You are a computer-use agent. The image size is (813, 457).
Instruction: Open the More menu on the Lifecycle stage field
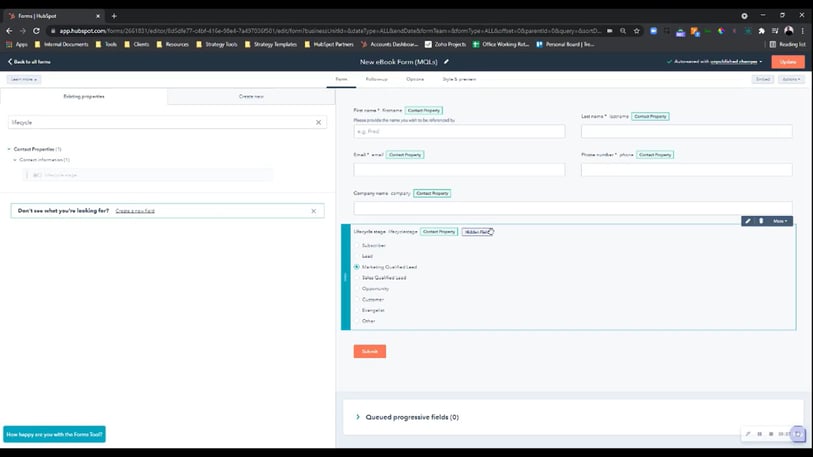tap(780, 221)
